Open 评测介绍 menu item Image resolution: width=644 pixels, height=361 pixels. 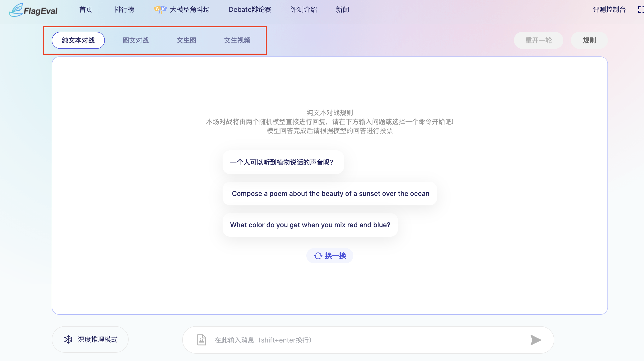pyautogui.click(x=303, y=10)
